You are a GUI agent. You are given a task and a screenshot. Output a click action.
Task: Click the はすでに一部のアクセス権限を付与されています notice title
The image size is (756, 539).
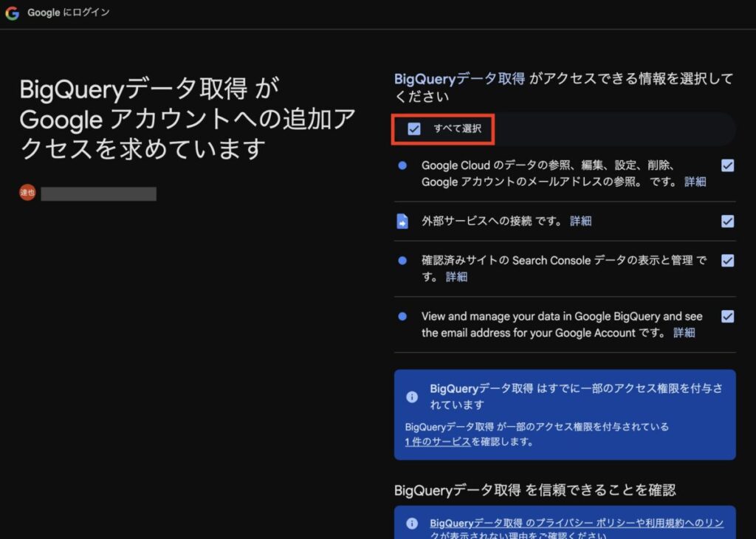[576, 396]
